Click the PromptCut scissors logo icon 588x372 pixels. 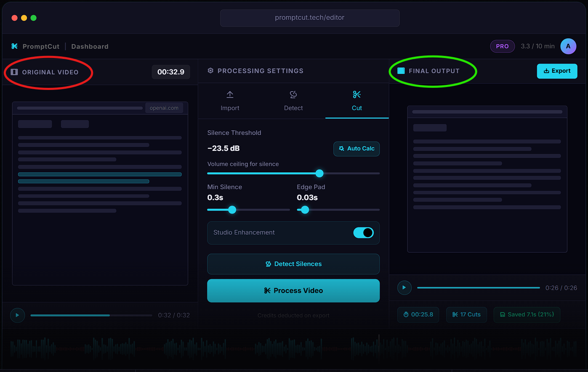[x=14, y=46]
